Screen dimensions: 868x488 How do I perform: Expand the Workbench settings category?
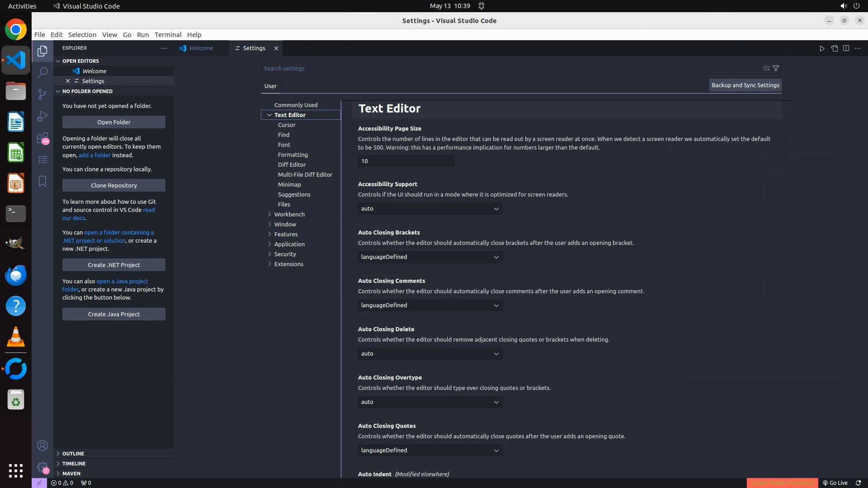point(289,214)
